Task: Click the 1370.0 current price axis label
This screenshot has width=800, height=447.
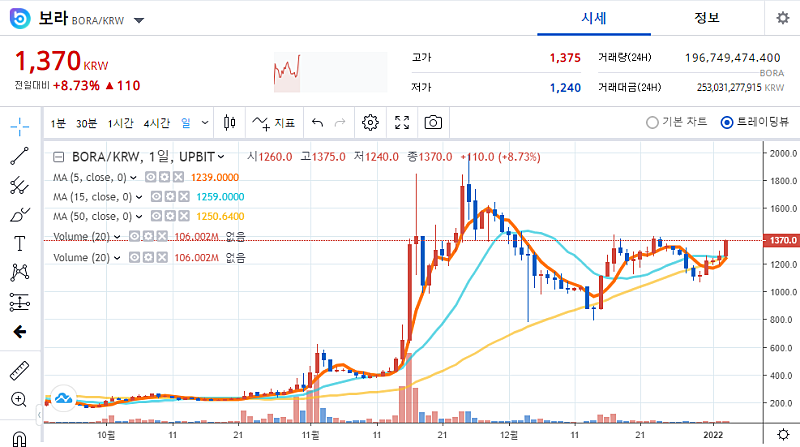Action: click(781, 240)
